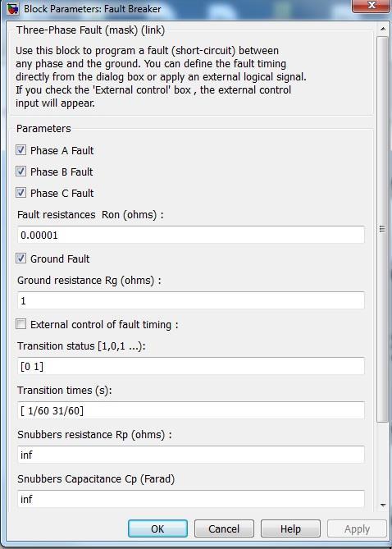Click the Cancel button
Screen dimensions: 392x549
tap(224, 528)
